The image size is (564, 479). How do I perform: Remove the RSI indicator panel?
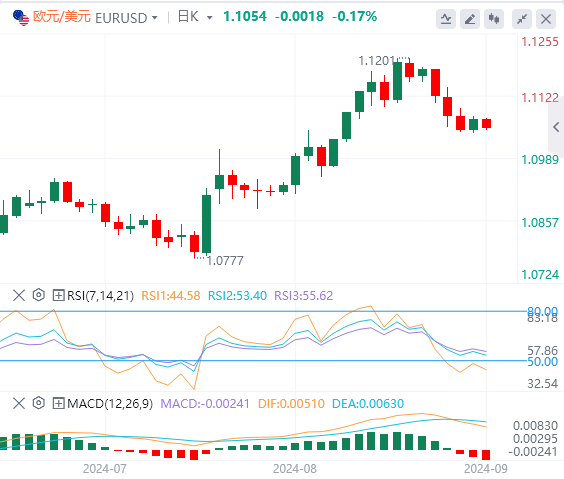[x=19, y=296]
